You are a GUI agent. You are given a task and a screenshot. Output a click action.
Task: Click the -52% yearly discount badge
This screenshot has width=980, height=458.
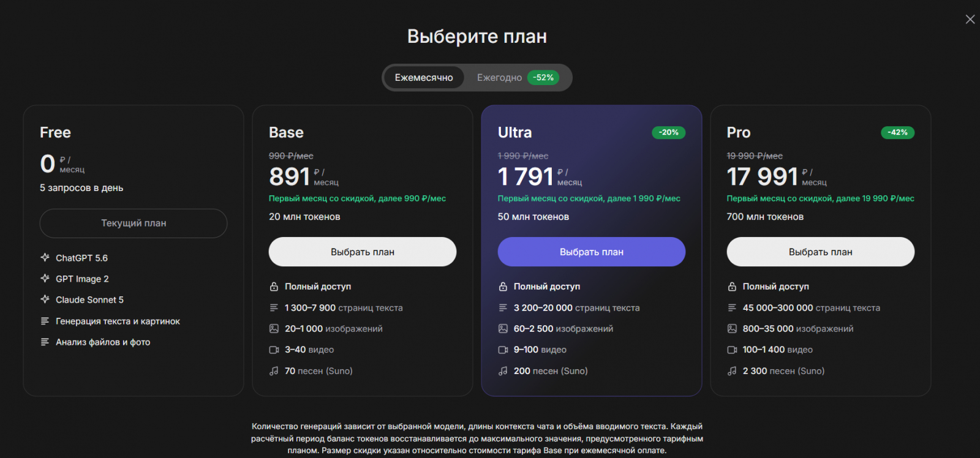click(x=543, y=78)
